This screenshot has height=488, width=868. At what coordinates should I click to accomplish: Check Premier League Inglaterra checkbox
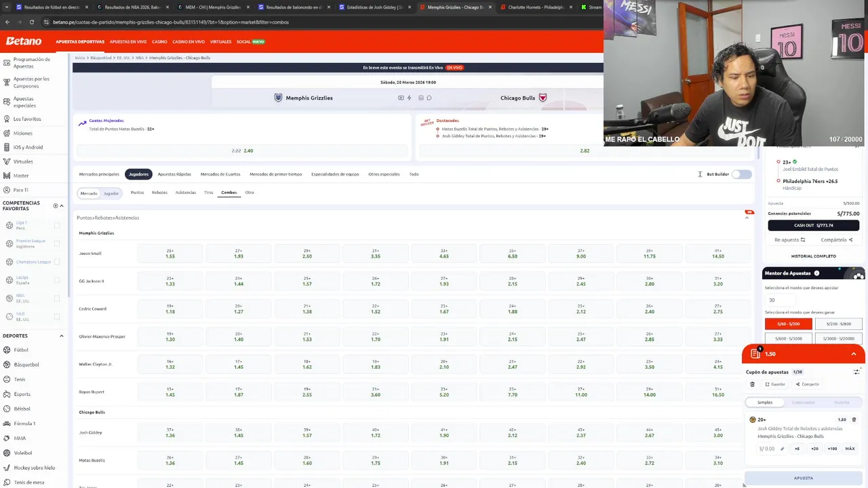coord(57,243)
